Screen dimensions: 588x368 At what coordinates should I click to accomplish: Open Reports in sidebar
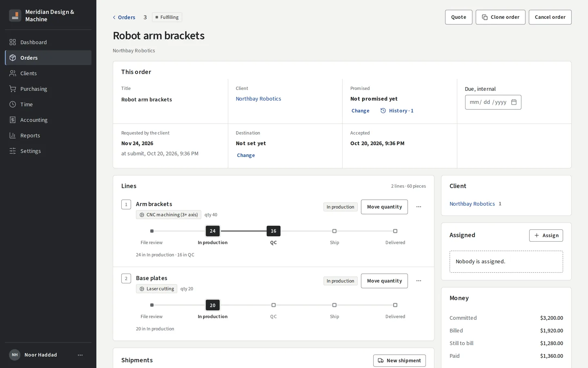(x=48, y=135)
